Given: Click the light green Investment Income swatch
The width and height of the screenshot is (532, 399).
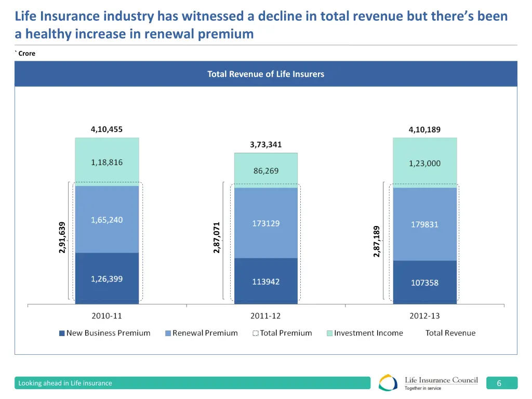Looking at the screenshot, I should (330, 333).
